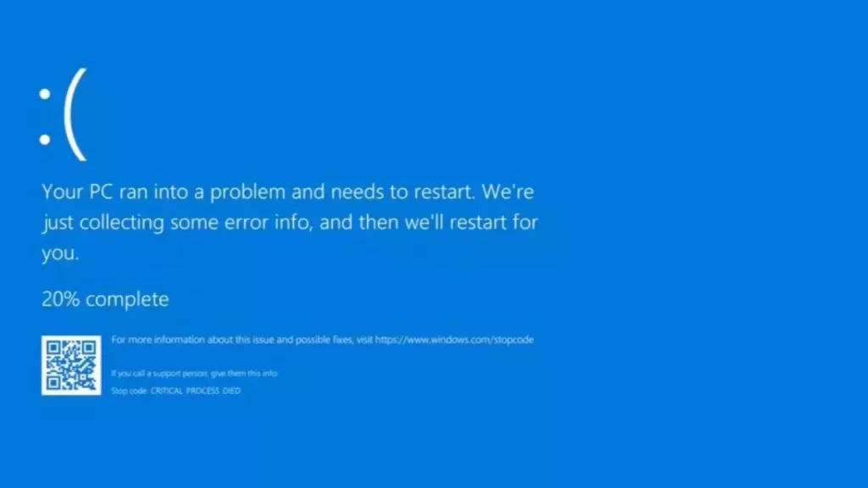Click the large parenthesis of the frown
The height and width of the screenshot is (488, 868).
click(x=75, y=114)
